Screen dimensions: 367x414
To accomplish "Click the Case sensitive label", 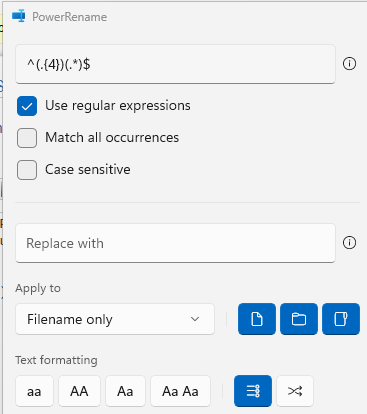I will (88, 169).
